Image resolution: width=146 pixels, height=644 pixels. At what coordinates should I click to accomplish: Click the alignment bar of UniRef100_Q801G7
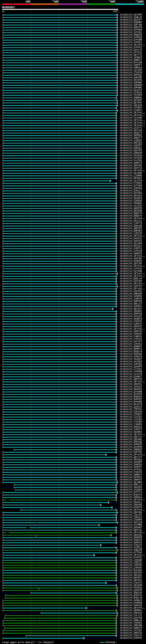tap(58, 309)
